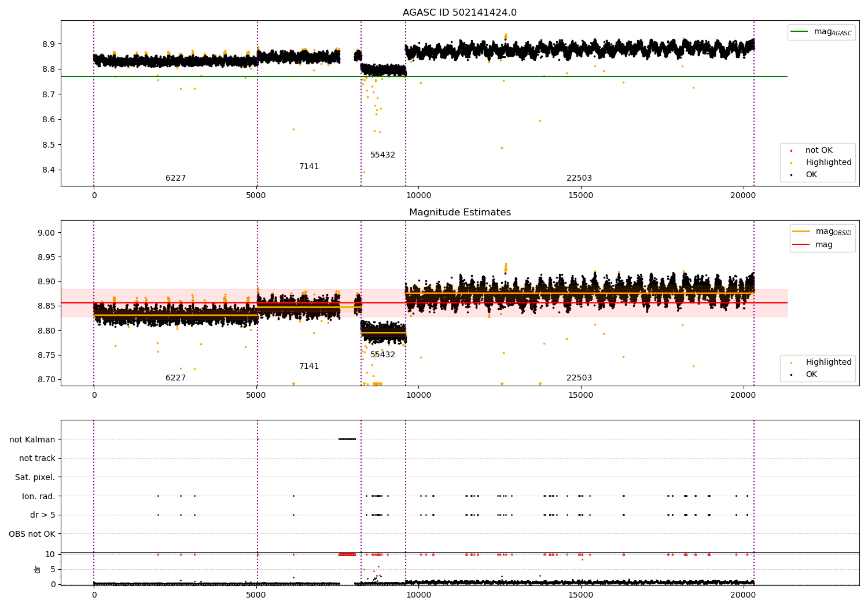Screen dimensions: 868x608
Task: Select 'Highlighted' in the Magnitude Estimates legend
Action: [829, 362]
